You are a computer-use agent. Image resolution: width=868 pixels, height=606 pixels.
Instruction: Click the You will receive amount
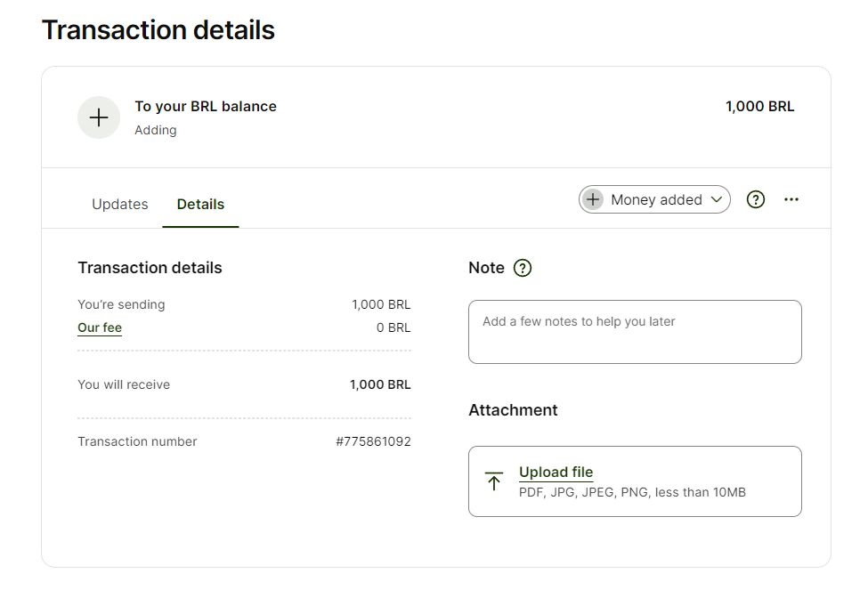380,384
